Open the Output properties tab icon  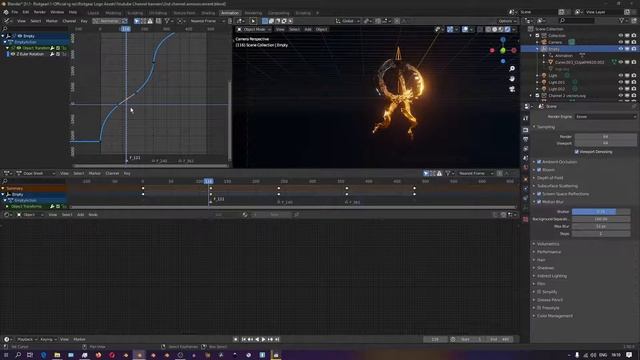coord(525,140)
